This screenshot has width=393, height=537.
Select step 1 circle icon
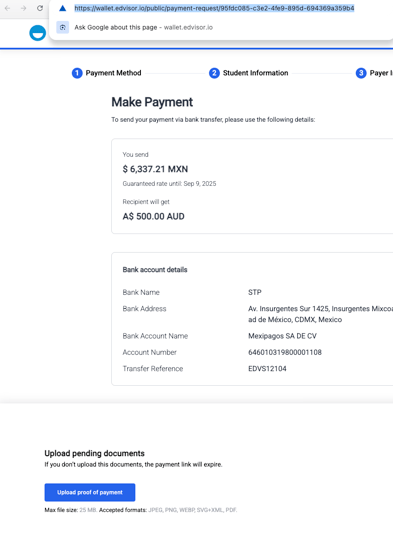(77, 73)
